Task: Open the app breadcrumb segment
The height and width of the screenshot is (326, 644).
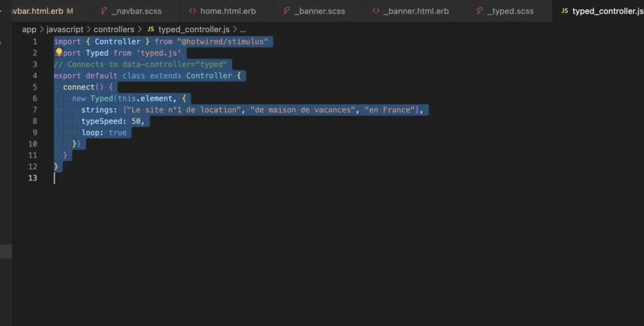Action: pyautogui.click(x=29, y=30)
